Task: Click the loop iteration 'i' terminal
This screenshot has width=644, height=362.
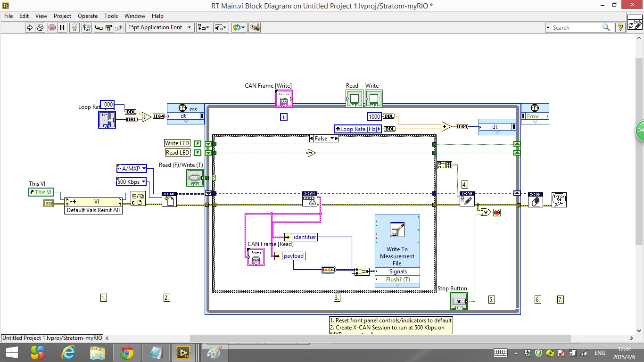Action: click(x=284, y=117)
